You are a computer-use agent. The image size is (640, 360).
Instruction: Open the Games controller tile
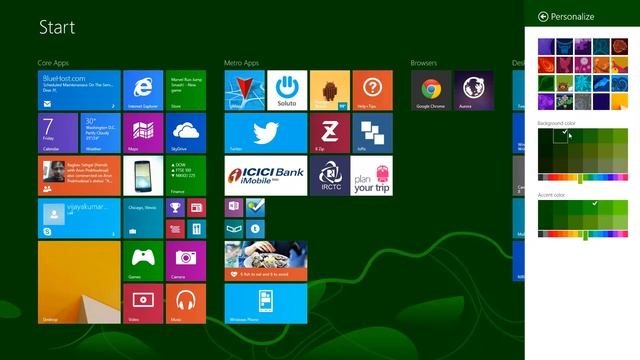click(143, 261)
